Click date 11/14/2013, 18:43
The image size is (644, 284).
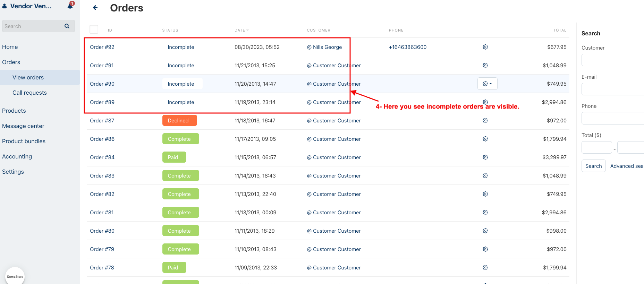[255, 176]
